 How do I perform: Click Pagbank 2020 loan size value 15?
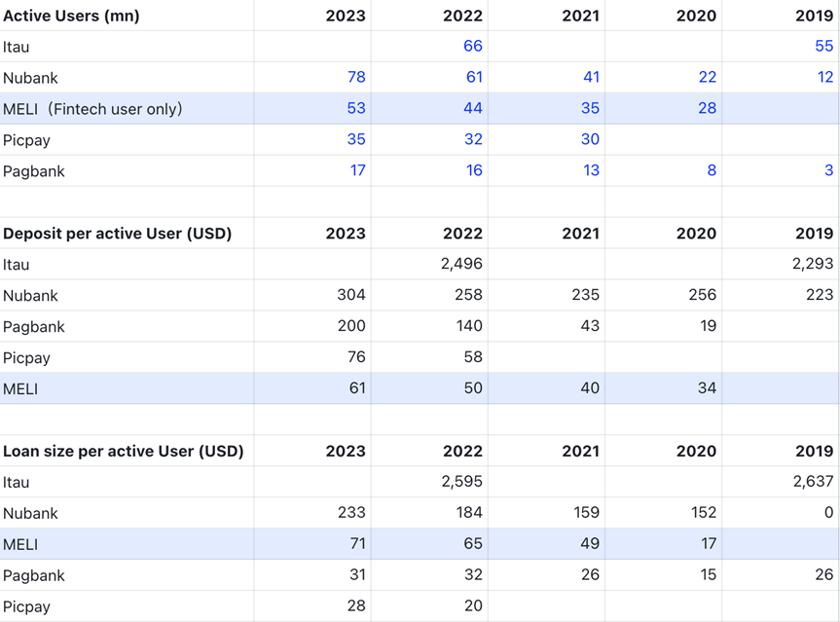pos(709,574)
